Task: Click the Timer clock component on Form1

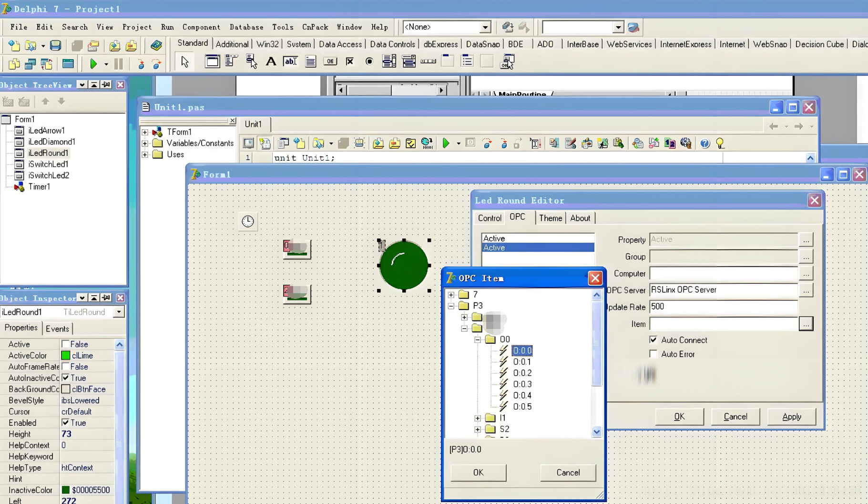Action: tap(248, 221)
